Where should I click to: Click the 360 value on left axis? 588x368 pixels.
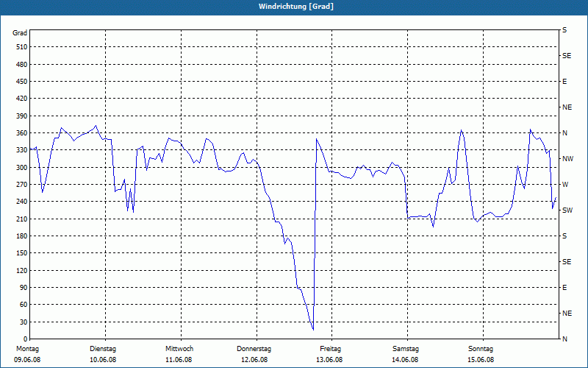pos(21,133)
